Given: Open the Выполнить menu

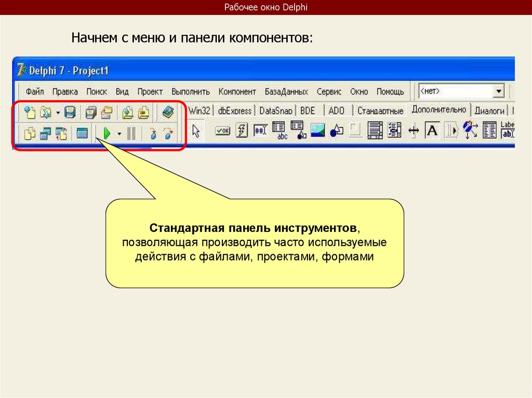Looking at the screenshot, I should (190, 91).
